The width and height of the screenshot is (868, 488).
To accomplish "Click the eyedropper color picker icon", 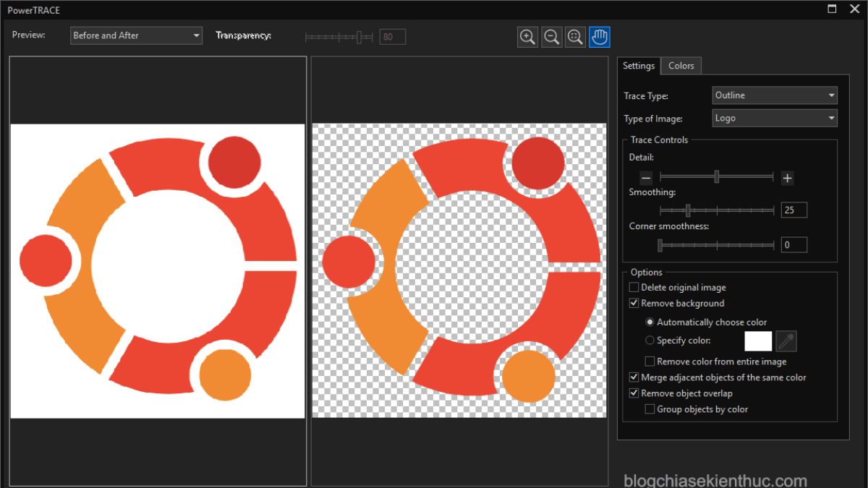I will coord(786,341).
